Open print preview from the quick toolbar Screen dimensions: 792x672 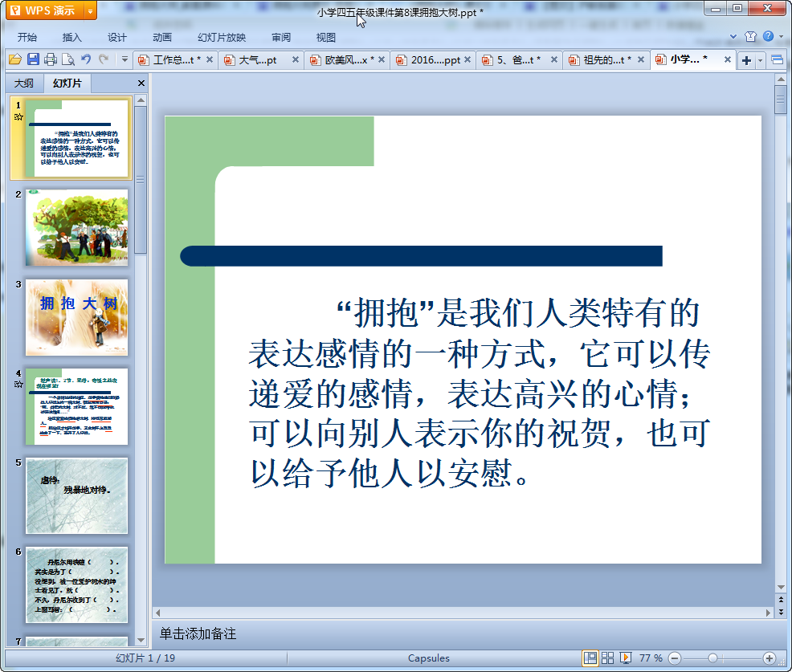(68, 59)
